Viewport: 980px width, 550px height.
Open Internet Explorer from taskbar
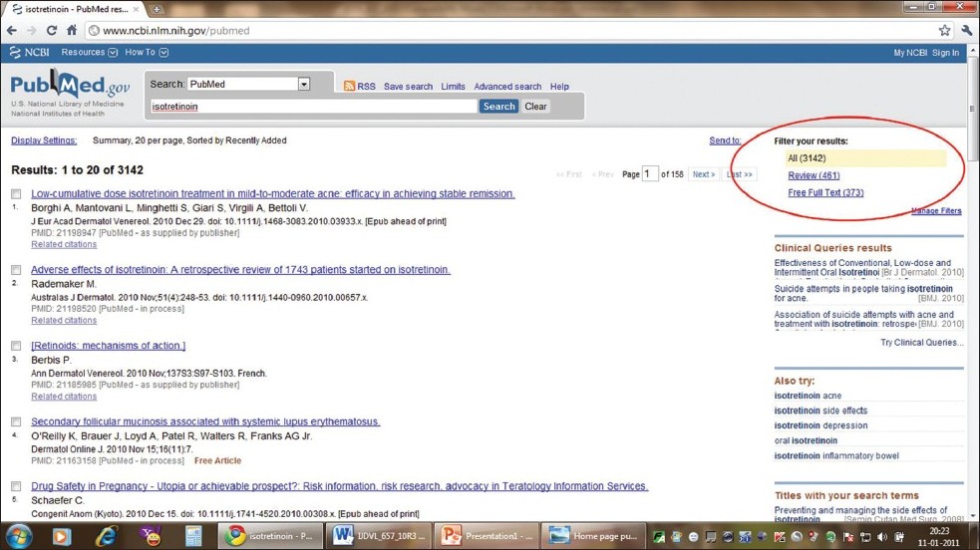tap(107, 536)
